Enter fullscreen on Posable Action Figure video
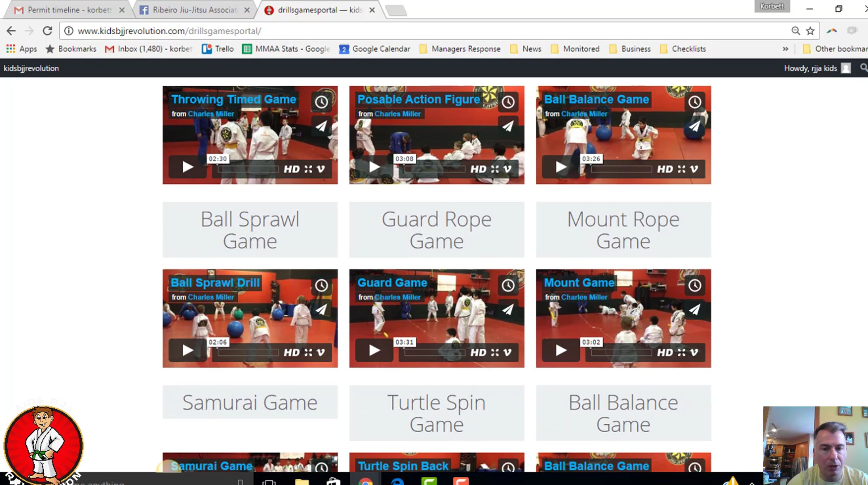 pyautogui.click(x=495, y=169)
